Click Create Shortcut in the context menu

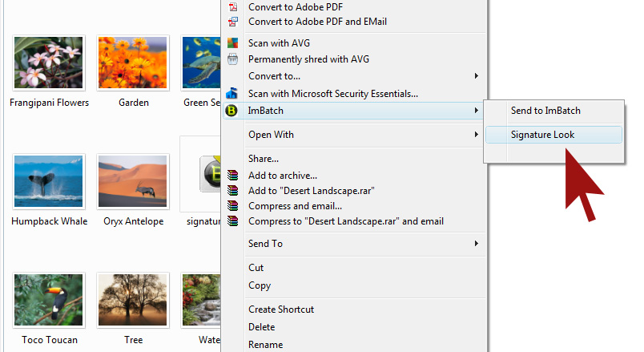pyautogui.click(x=280, y=310)
